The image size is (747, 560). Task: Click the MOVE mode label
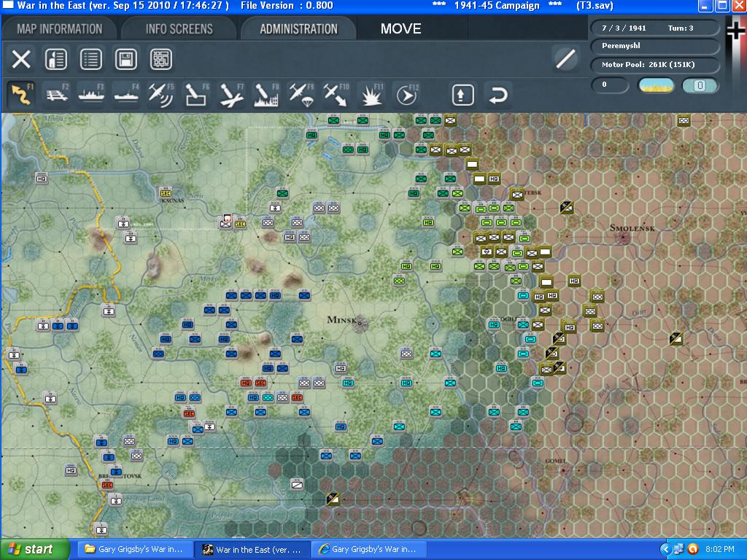point(400,28)
